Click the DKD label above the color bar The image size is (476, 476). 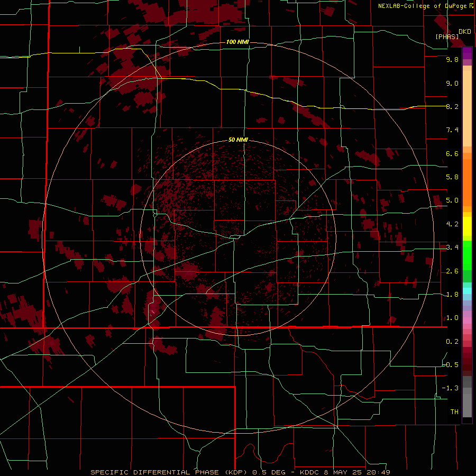[x=464, y=32]
